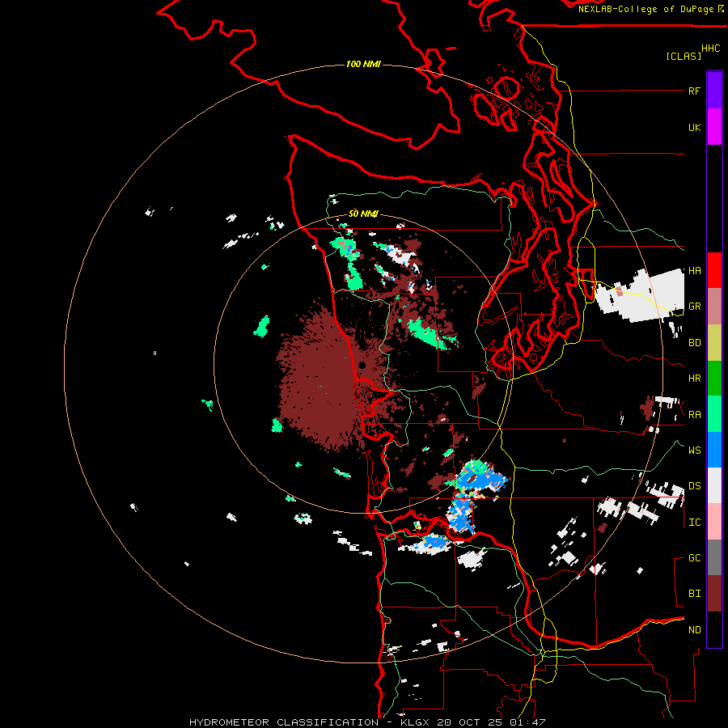Click the black radar site dot at center
The image size is (728, 728).
[362, 366]
